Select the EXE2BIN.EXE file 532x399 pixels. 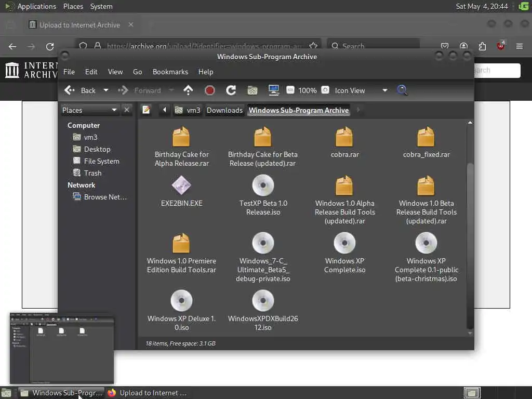(181, 191)
